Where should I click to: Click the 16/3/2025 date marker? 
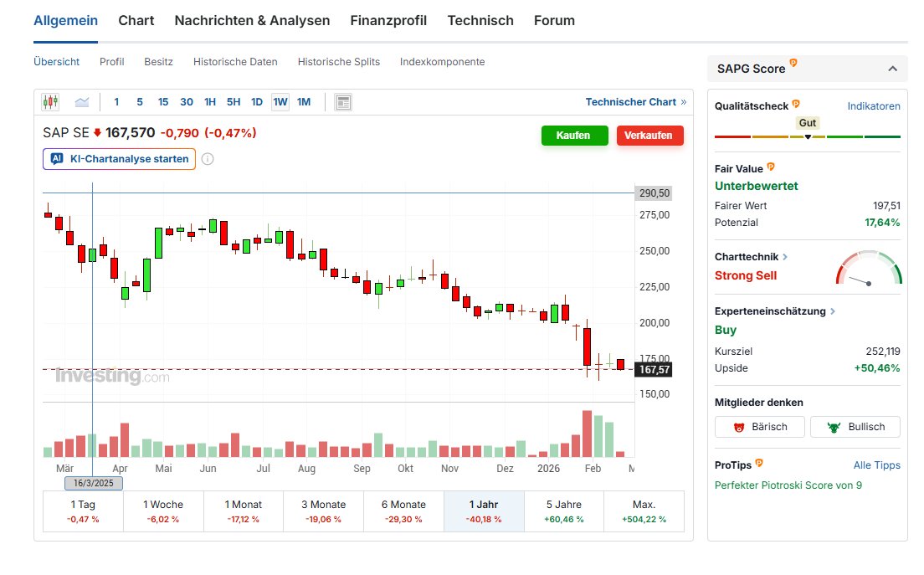click(94, 483)
